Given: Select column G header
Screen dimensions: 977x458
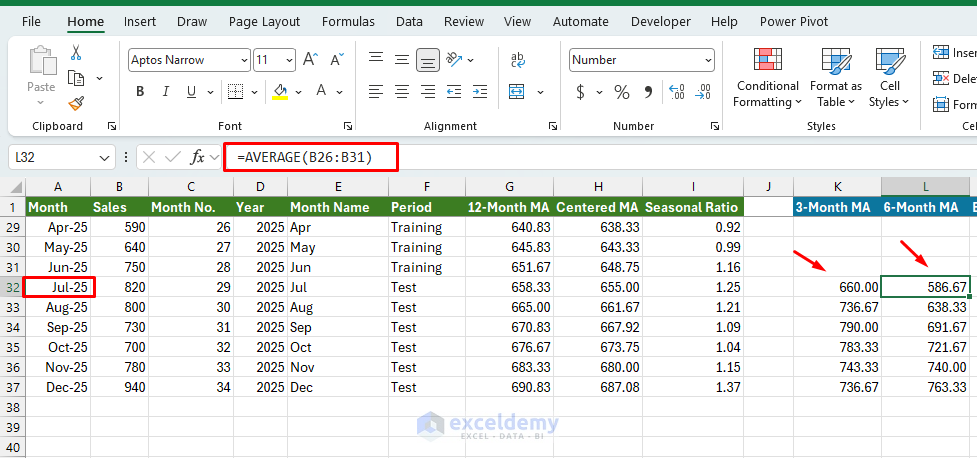Looking at the screenshot, I should click(510, 186).
